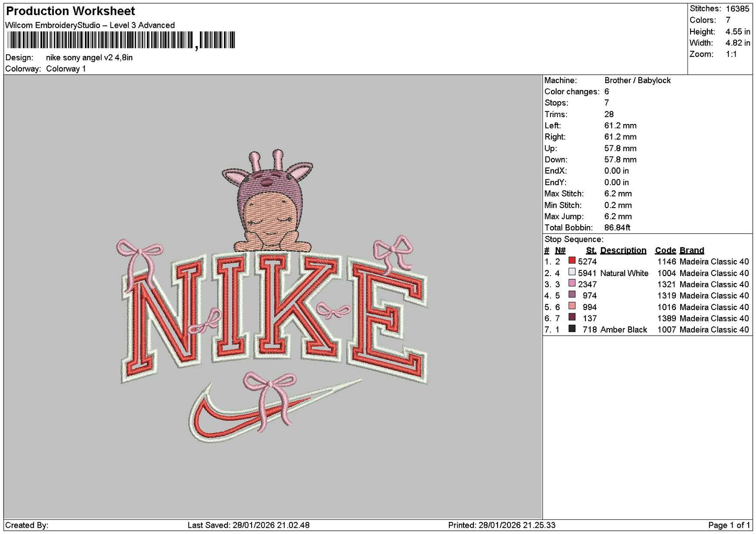Click the Max Jump value 6.2 mm
This screenshot has width=756, height=534.
click(618, 216)
